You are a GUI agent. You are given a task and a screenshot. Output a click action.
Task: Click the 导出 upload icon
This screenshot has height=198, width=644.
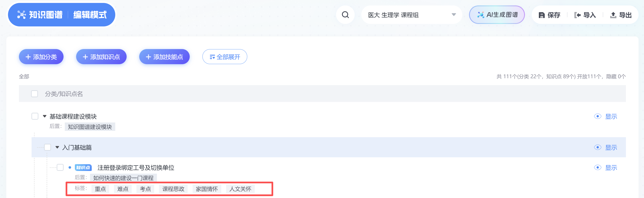point(613,15)
